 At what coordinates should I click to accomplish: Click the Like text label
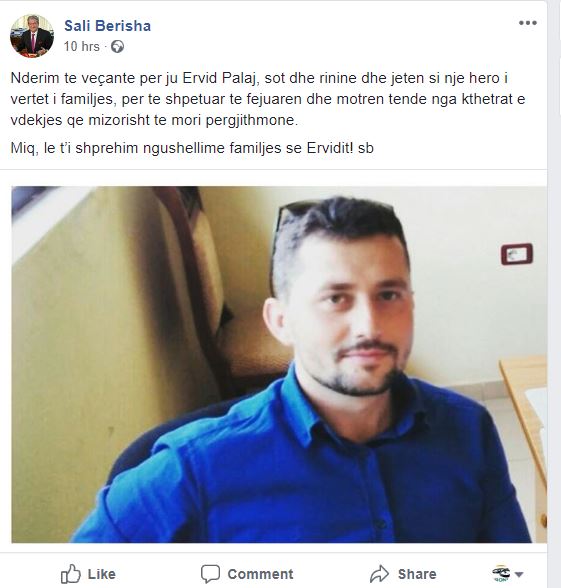(x=101, y=574)
